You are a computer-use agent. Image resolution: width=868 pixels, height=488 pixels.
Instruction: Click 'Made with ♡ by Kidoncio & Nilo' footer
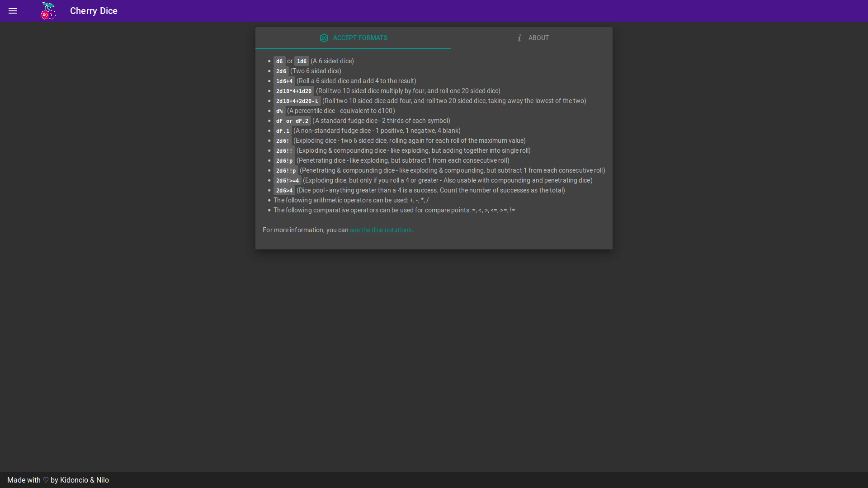(58, 480)
